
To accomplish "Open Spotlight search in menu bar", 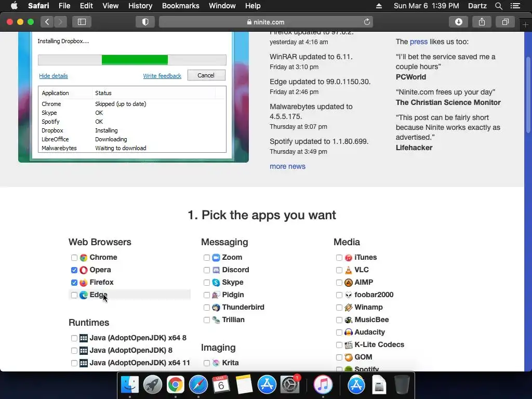I will [498, 6].
